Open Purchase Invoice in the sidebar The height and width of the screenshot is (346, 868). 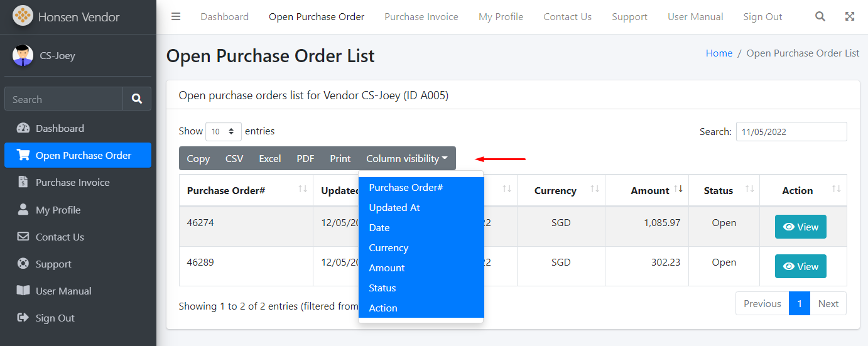coord(72,183)
